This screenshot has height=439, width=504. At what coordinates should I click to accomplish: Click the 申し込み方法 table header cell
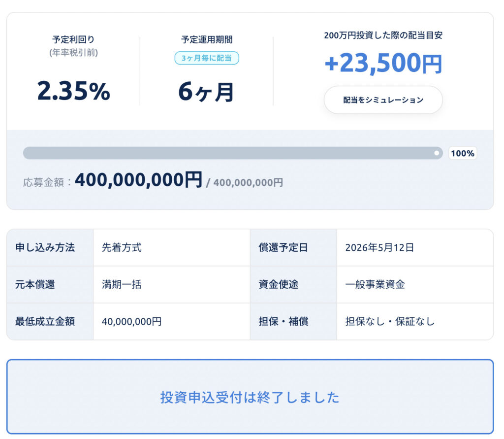tap(45, 247)
